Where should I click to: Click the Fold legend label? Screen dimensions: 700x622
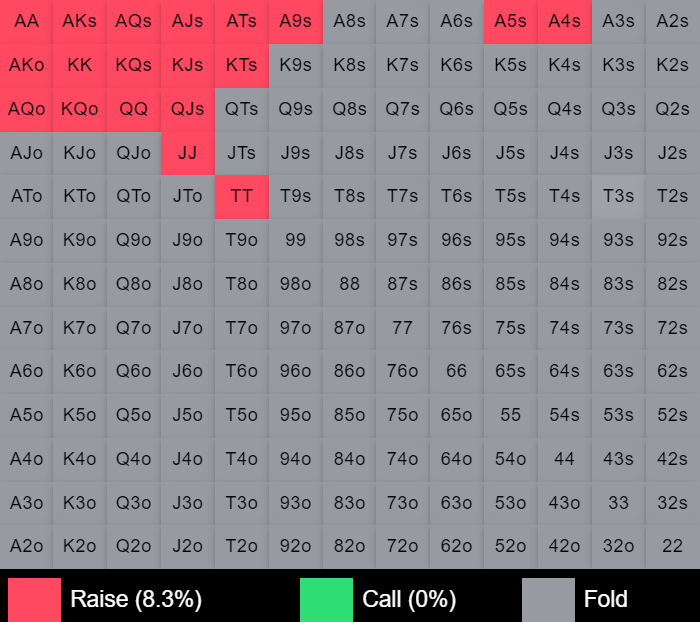606,600
